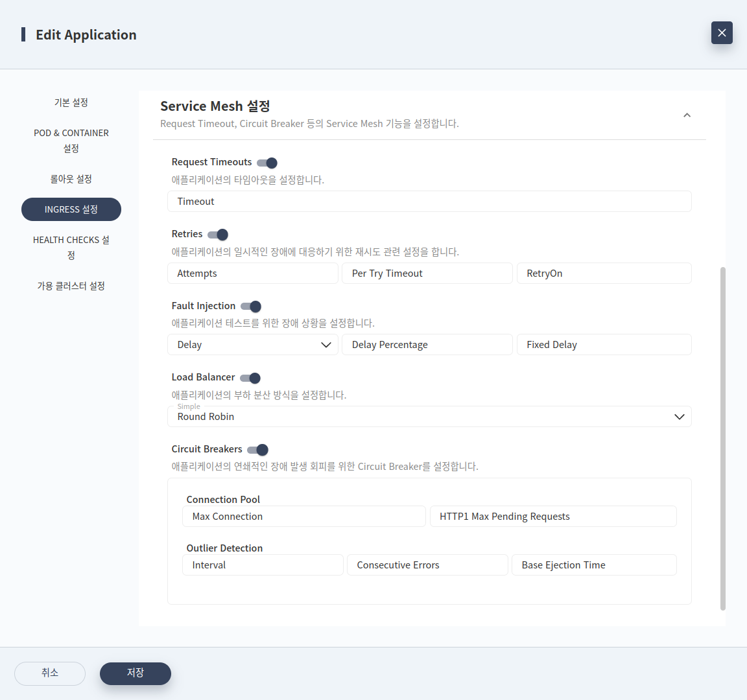Viewport: 747px width, 700px height.
Task: Open the Delay fault type dropdown
Action: (x=253, y=345)
